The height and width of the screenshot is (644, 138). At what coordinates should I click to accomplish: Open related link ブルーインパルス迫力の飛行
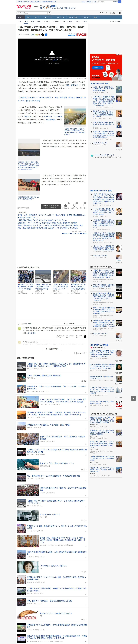coord(47,223)
